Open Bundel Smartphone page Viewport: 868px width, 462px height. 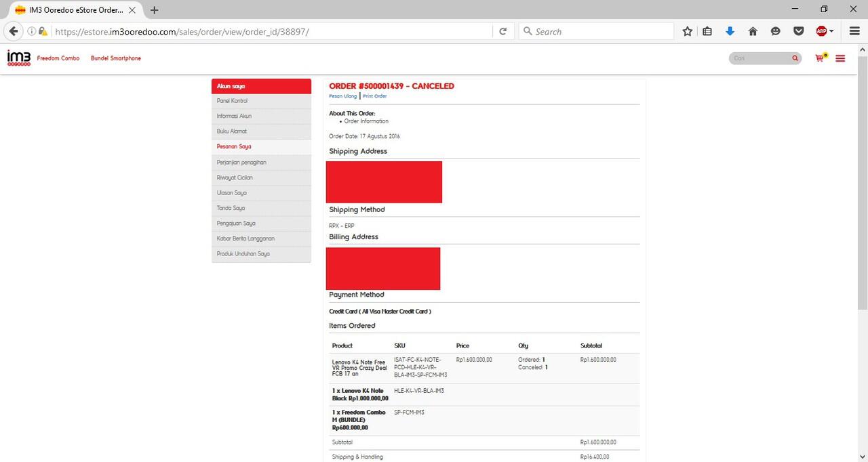pos(116,58)
